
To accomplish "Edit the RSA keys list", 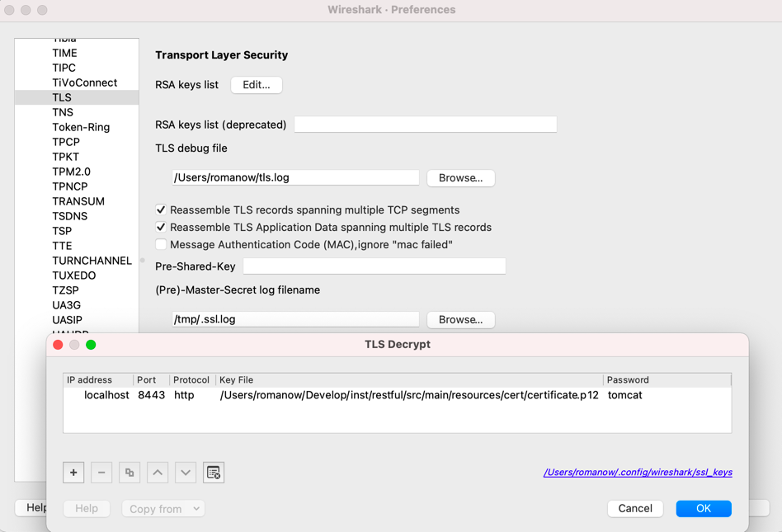I will 256,84.
